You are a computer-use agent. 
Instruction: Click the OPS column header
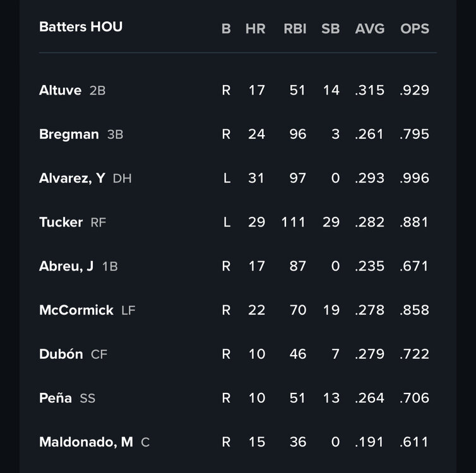[x=414, y=29]
